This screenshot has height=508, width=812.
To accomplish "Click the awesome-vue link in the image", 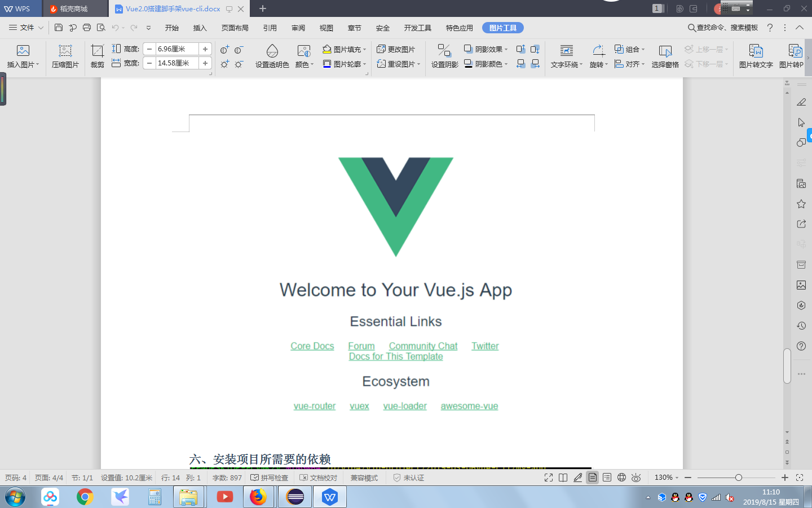I will 469,406.
